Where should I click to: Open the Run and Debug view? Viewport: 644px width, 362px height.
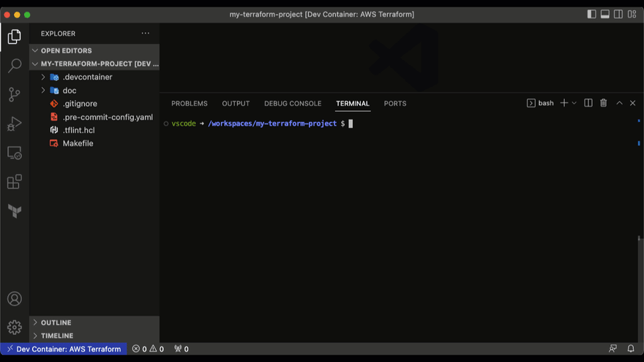tap(15, 124)
